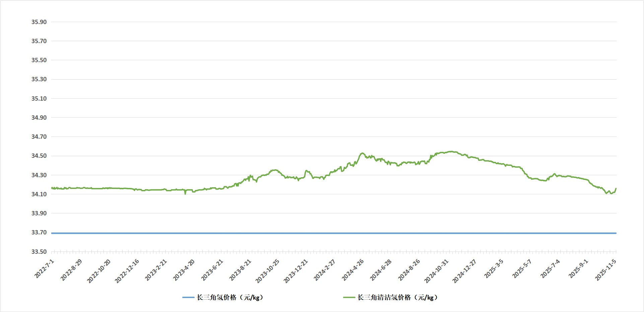Click the 2025-11-5 date label
The height and width of the screenshot is (312, 644).
tap(606, 270)
